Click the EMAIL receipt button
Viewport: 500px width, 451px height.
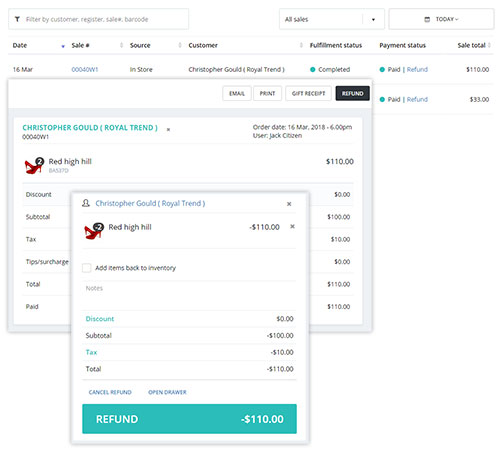click(x=237, y=93)
